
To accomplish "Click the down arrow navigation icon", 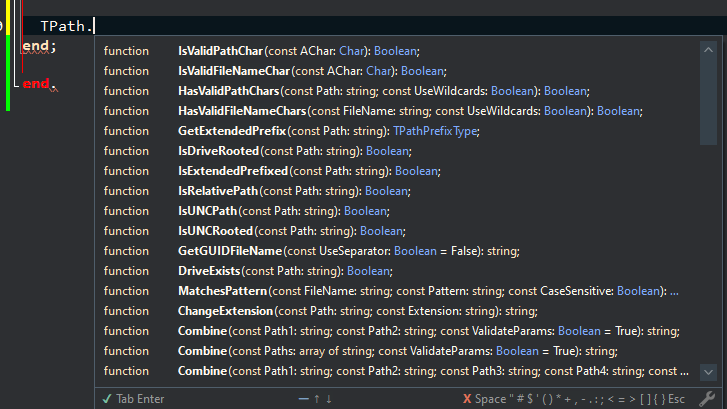I will tap(329, 399).
